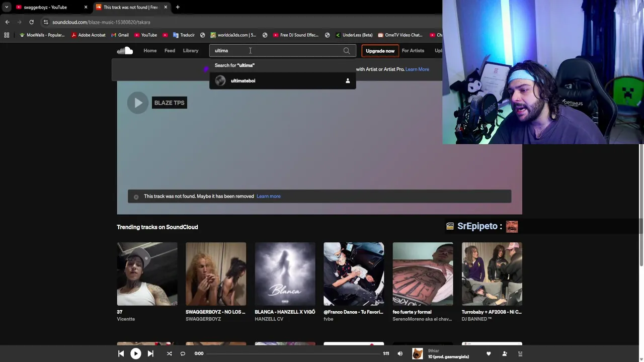Click the site info icon in address bar

[46, 22]
